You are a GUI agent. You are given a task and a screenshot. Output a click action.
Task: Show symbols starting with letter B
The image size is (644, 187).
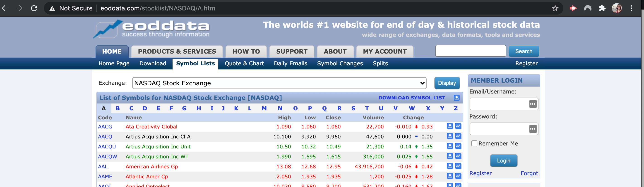118,108
